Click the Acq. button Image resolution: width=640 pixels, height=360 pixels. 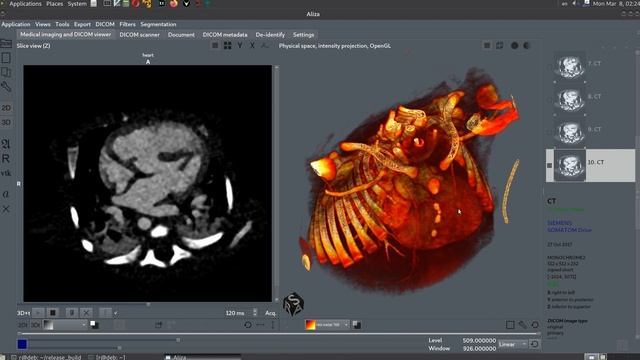pos(270,313)
